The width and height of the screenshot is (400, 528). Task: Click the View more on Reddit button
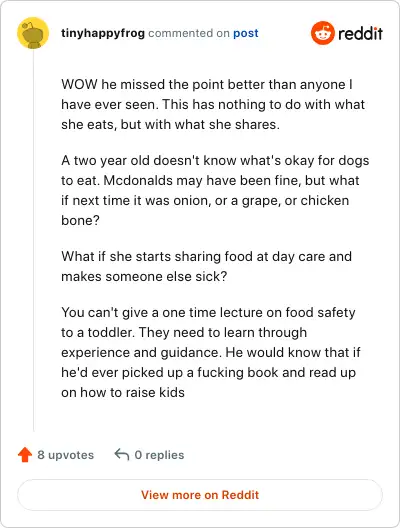(200, 495)
